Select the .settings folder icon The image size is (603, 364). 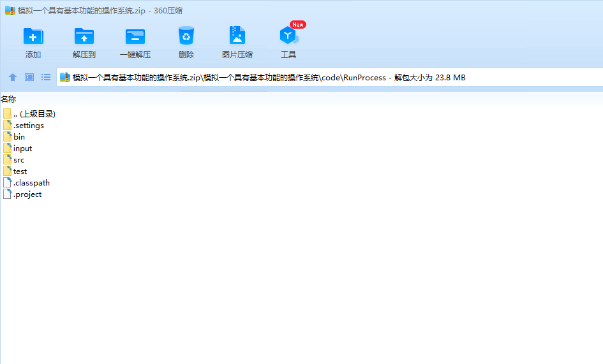(7, 126)
